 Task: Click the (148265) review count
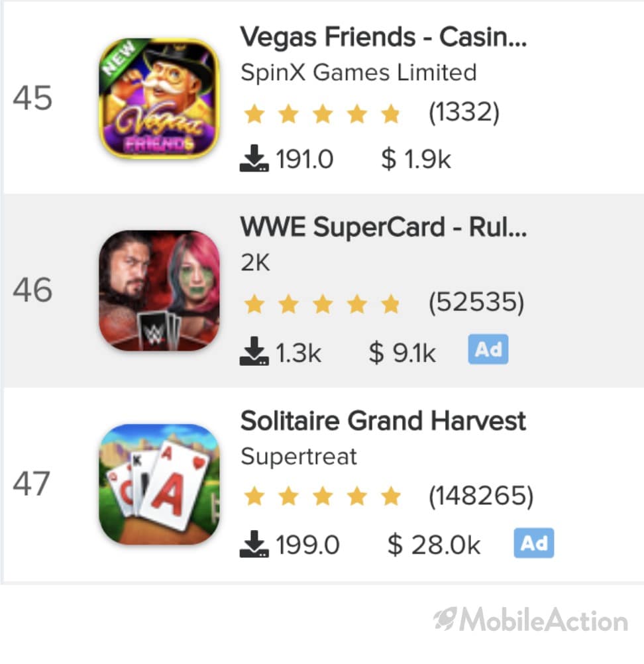(481, 496)
